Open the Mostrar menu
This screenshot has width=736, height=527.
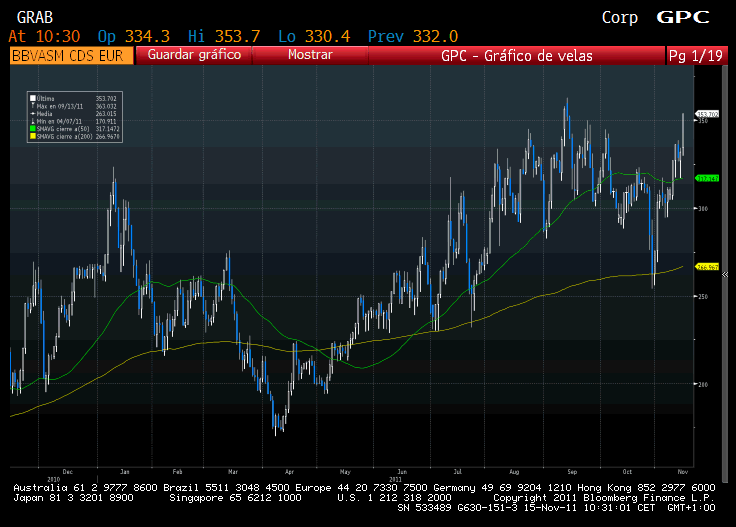[310, 55]
